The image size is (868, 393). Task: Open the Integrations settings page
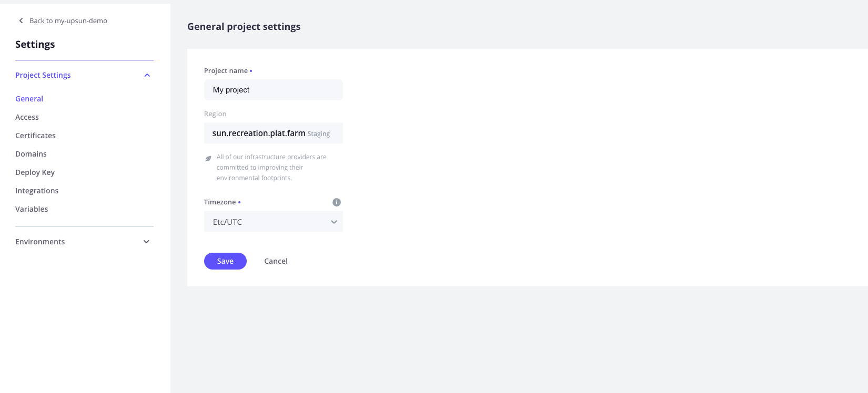pyautogui.click(x=37, y=190)
